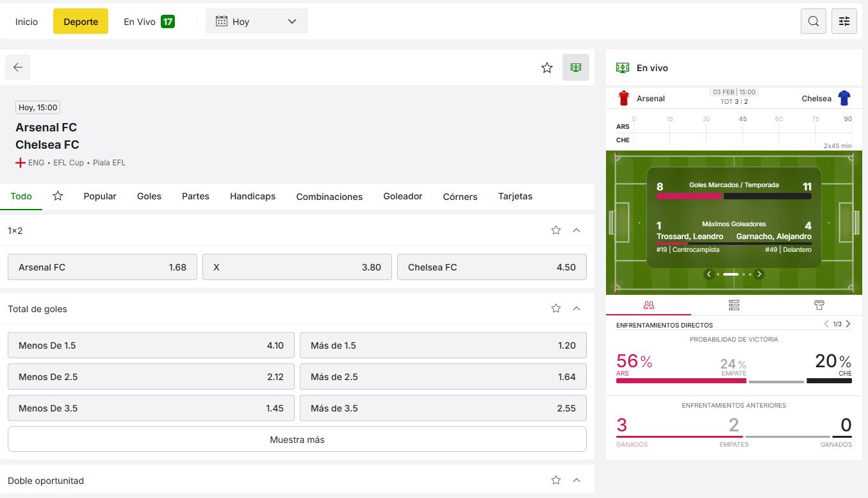Click the Arsenal win probability bar
The image size is (868, 498).
pyautogui.click(x=681, y=381)
